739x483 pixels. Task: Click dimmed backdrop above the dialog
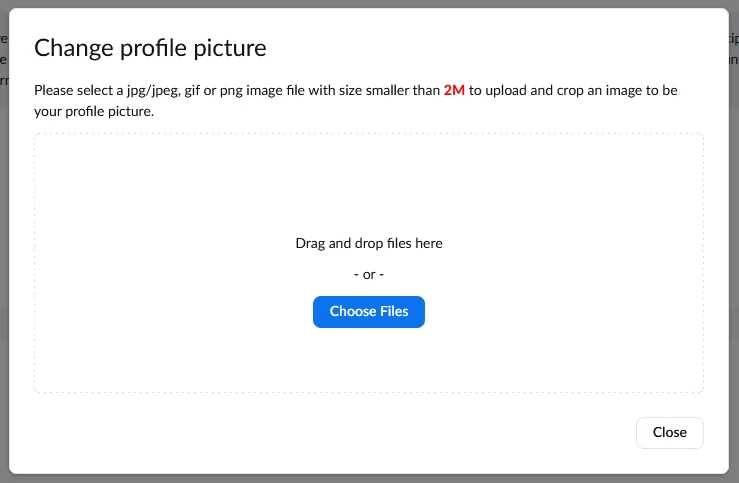pos(368,4)
